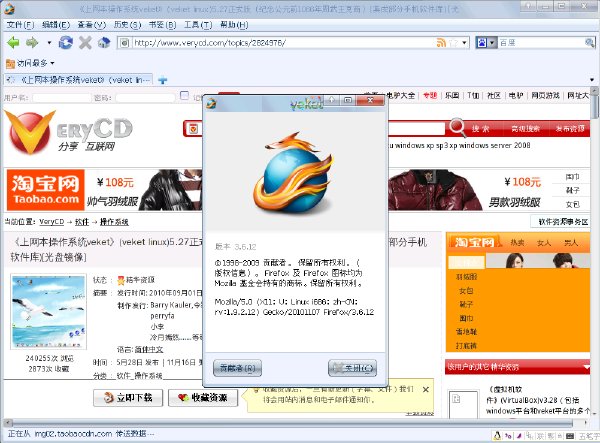600x443 pixels.
Task: Reload the page with the refresh icon
Action: coord(65,42)
